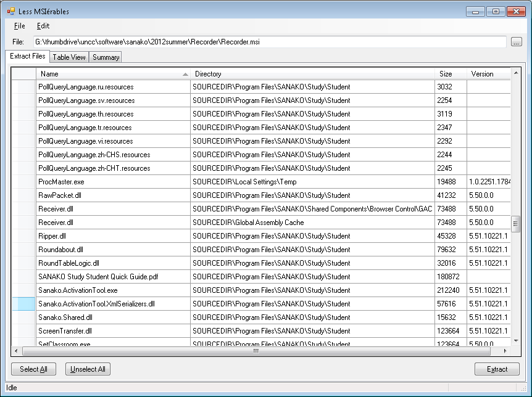Switch to the Table View tab
This screenshot has width=532, height=397.
(x=69, y=57)
